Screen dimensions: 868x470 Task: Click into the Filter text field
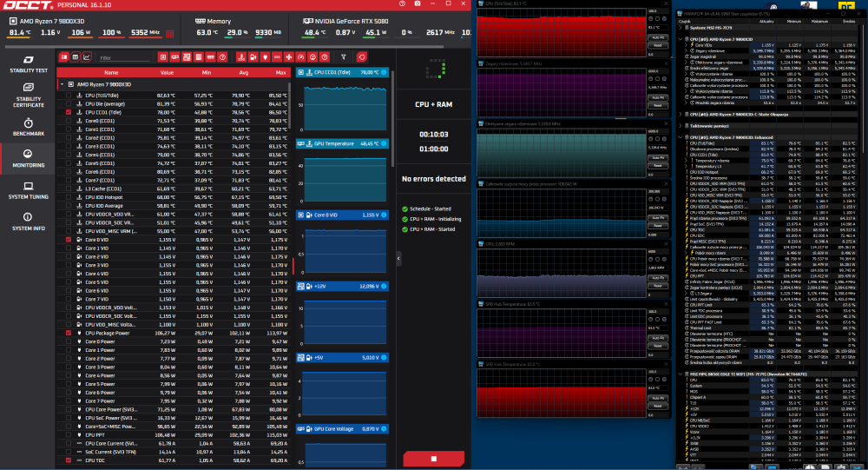coord(124,57)
